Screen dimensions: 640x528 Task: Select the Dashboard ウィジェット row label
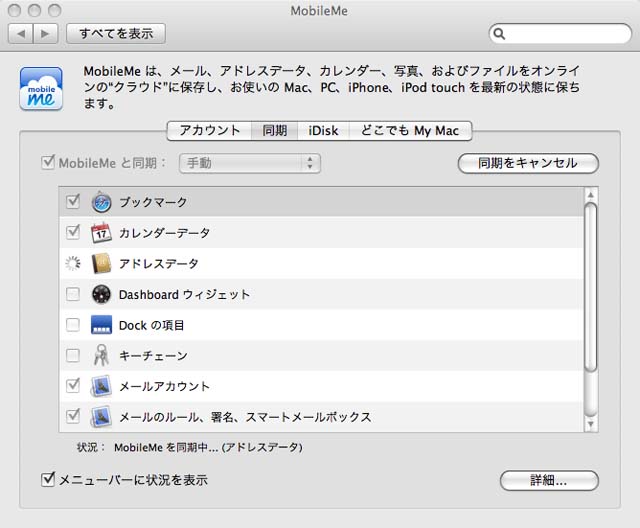tap(184, 294)
